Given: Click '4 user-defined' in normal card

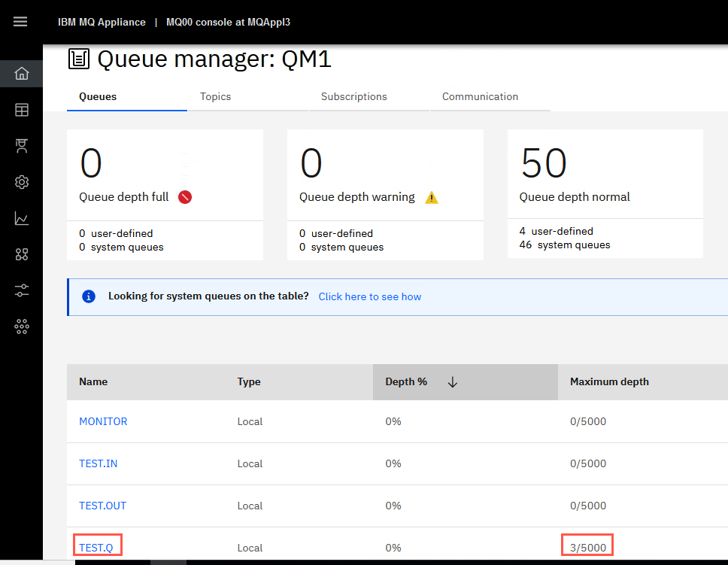Looking at the screenshot, I should pyautogui.click(x=557, y=232).
